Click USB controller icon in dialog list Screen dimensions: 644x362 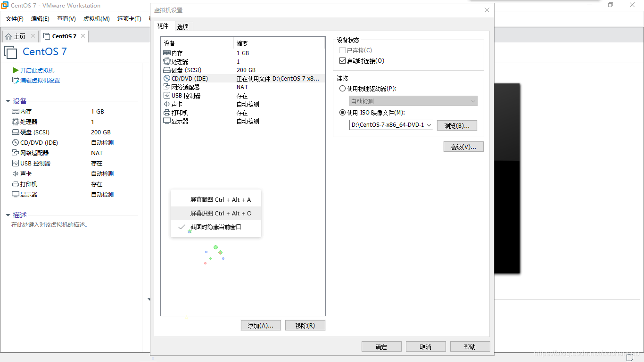pyautogui.click(x=167, y=96)
